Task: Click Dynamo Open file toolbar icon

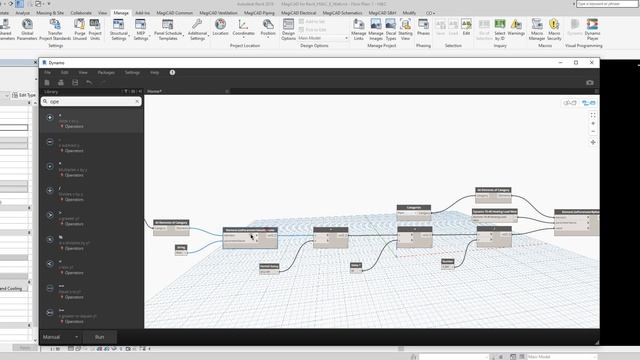Action: (61, 82)
